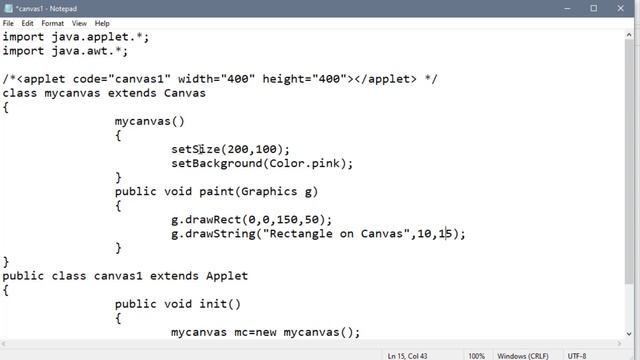Click the horizontal scrollbar right arrow
Image resolution: width=640 pixels, height=360 pixels.
[x=620, y=344]
